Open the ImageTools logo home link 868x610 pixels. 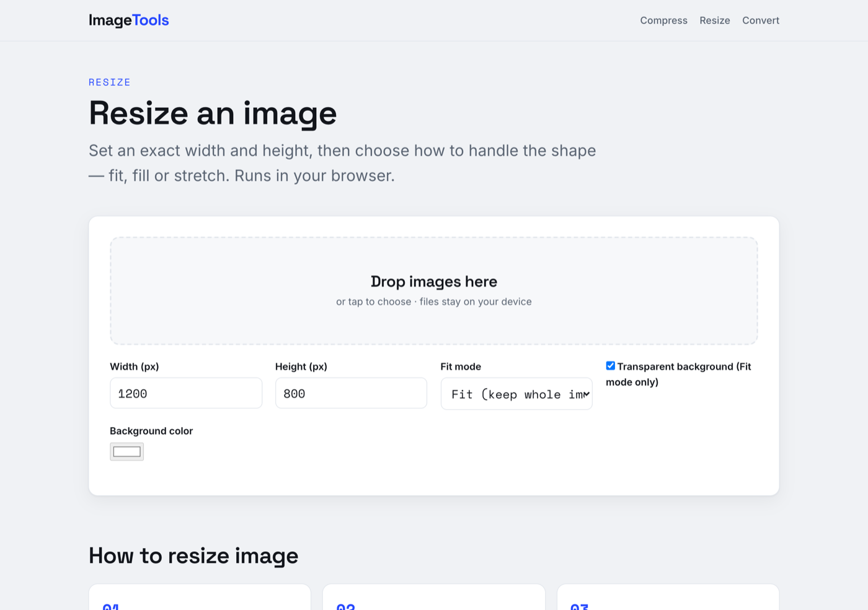tap(128, 20)
